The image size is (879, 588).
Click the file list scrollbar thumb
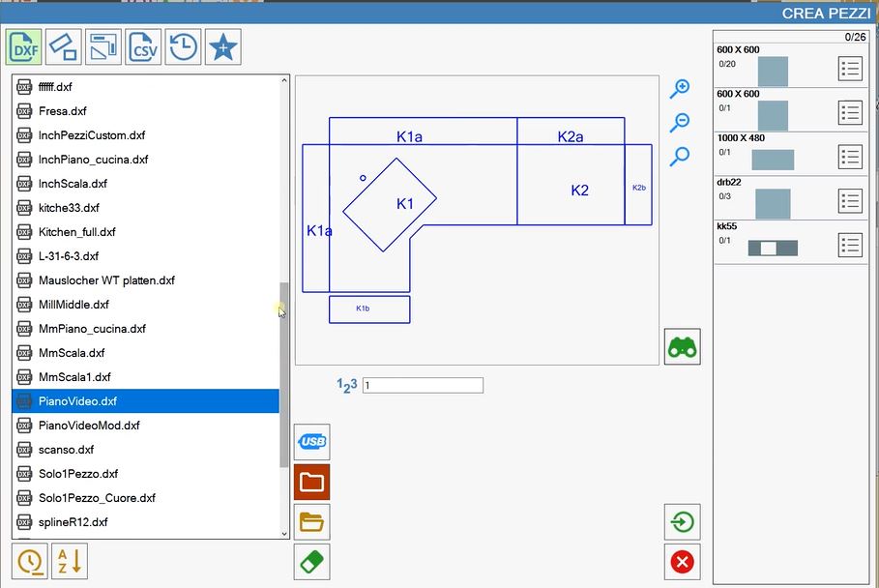pos(283,374)
